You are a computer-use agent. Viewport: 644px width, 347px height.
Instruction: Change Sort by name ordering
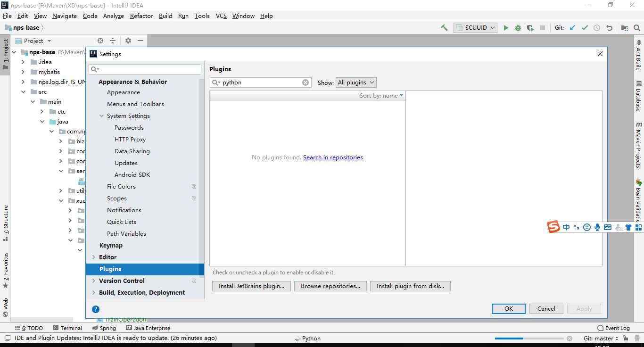click(381, 95)
